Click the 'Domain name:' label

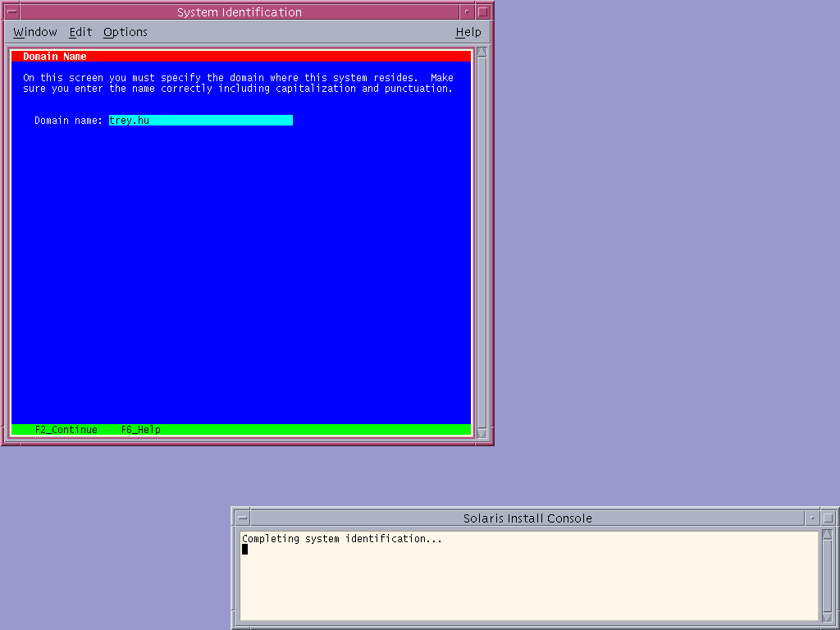[x=68, y=121]
